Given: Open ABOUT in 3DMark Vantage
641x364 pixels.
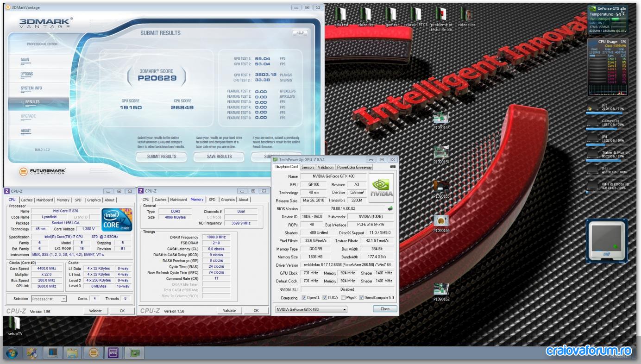Looking at the screenshot, I should 26,131.
